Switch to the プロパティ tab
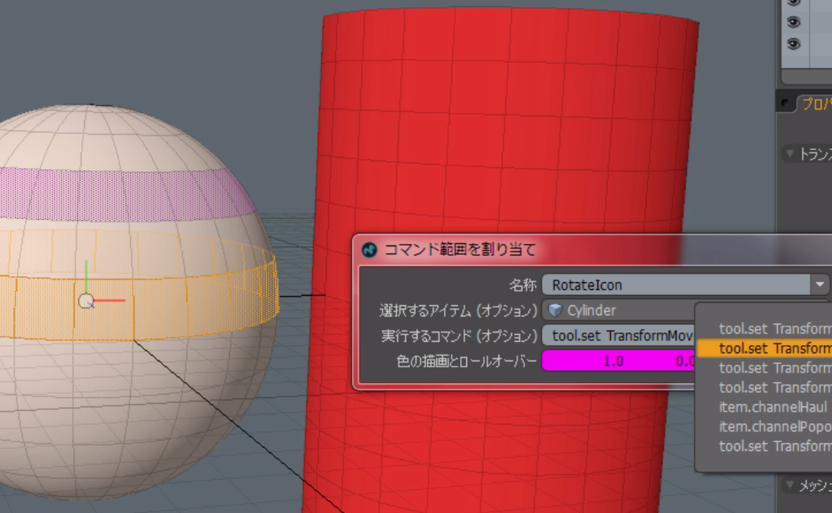 coord(815,105)
